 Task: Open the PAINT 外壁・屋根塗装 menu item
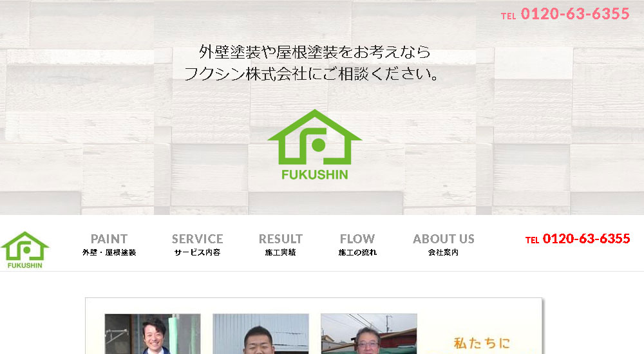[x=109, y=245]
